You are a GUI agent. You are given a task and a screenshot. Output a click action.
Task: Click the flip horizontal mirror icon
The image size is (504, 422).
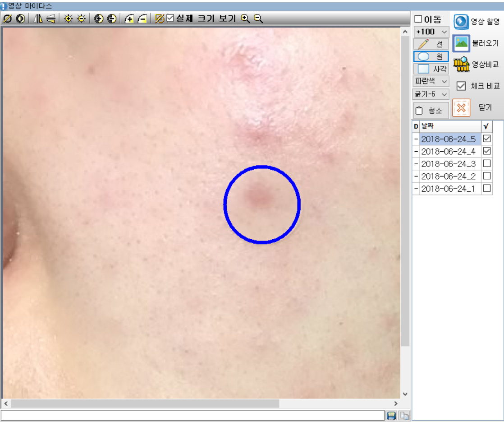coord(38,19)
